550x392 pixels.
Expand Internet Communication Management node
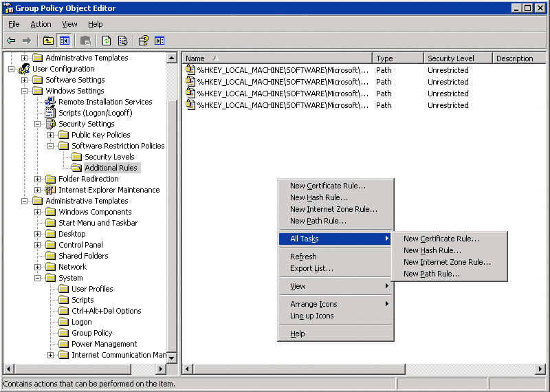[x=50, y=355]
